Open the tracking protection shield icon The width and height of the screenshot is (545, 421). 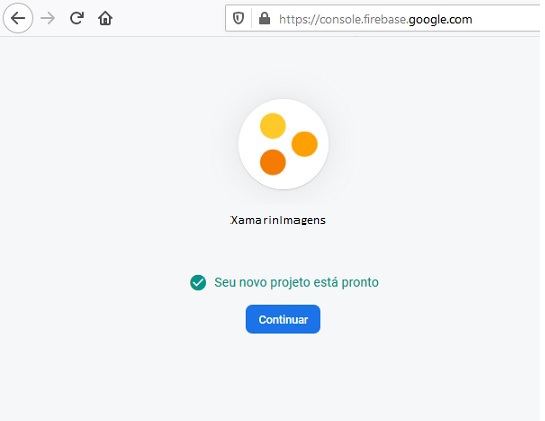pos(238,18)
